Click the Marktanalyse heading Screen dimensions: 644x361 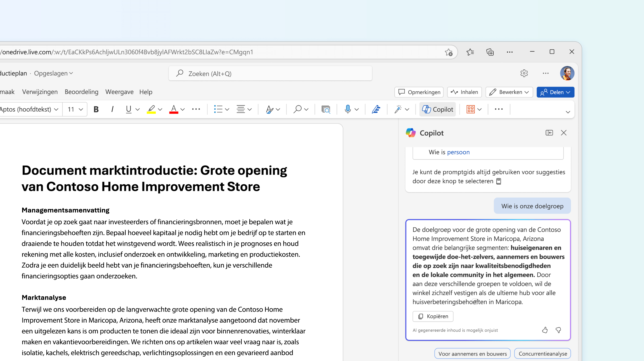click(x=44, y=298)
